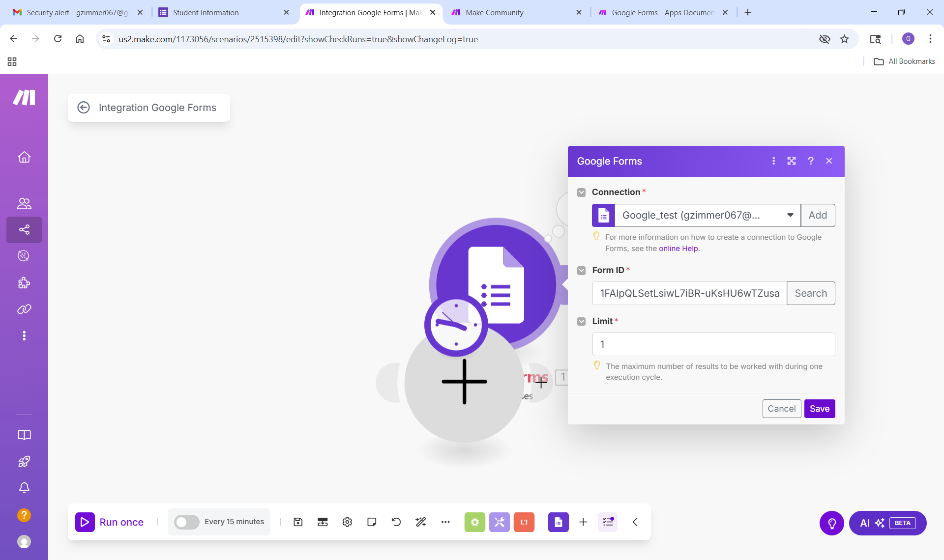
Task: Open the AI BETA assistant button
Action: click(x=888, y=523)
